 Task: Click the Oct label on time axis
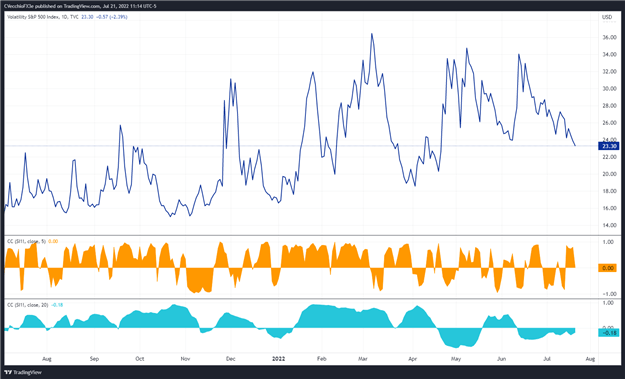click(140, 359)
